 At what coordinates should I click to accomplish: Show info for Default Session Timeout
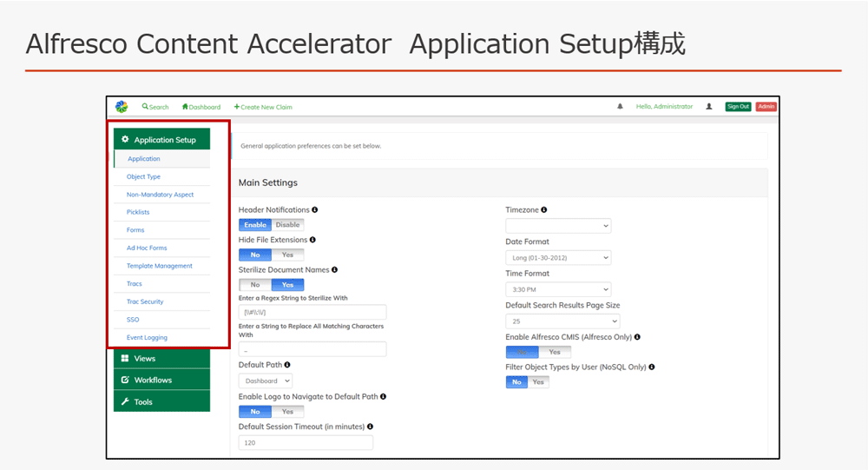click(370, 427)
